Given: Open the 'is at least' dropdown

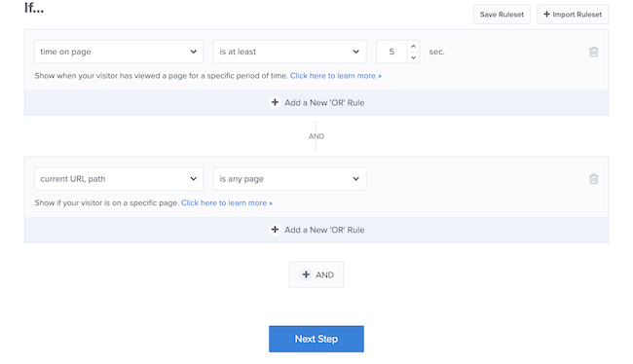Looking at the screenshot, I should pyautogui.click(x=289, y=52).
